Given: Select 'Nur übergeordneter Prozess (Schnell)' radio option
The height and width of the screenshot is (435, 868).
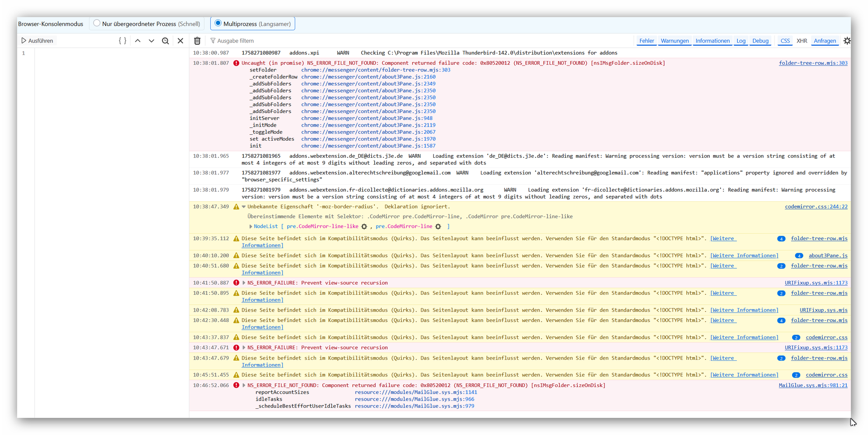Looking at the screenshot, I should click(97, 24).
